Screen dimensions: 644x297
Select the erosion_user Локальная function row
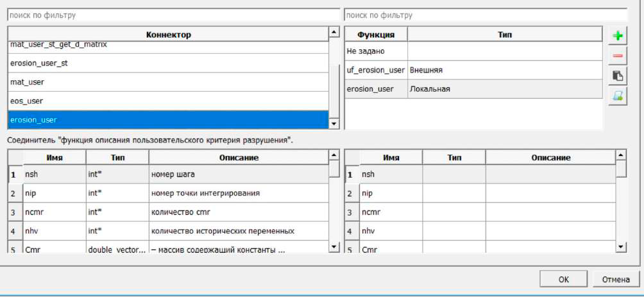click(473, 89)
